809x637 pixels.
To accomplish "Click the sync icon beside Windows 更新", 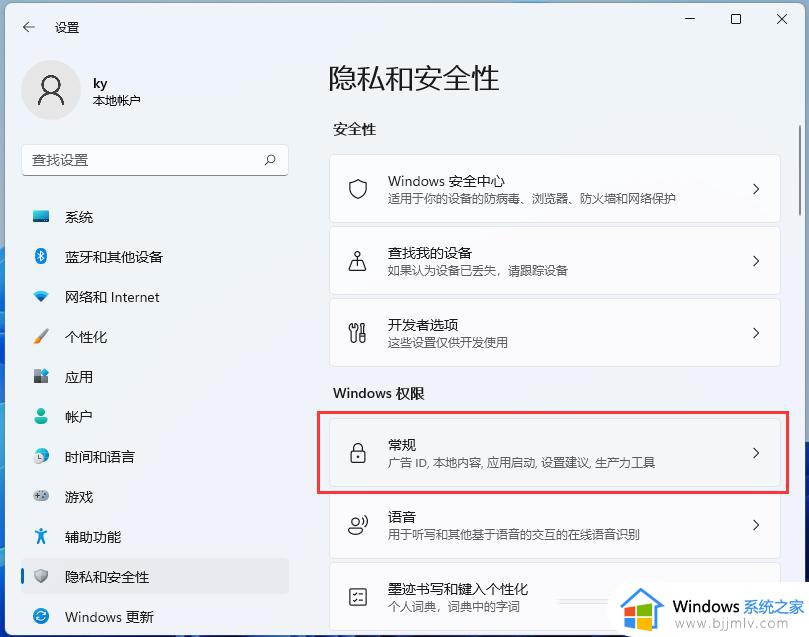I will (41, 616).
